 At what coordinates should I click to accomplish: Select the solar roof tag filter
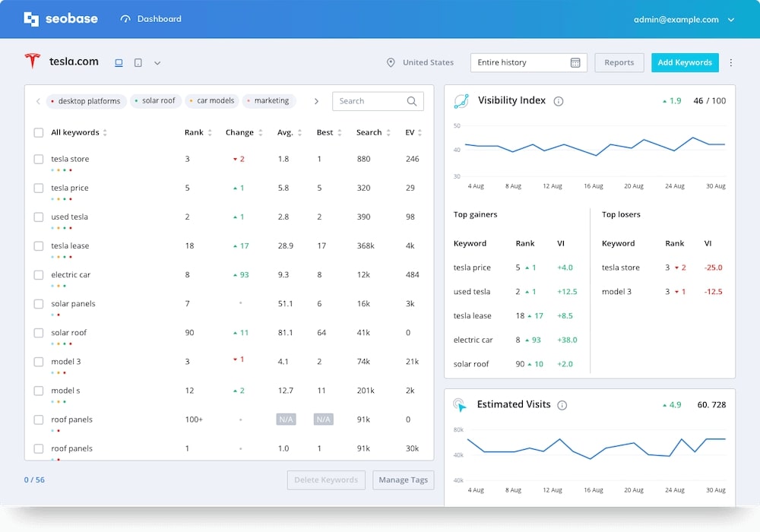click(156, 101)
